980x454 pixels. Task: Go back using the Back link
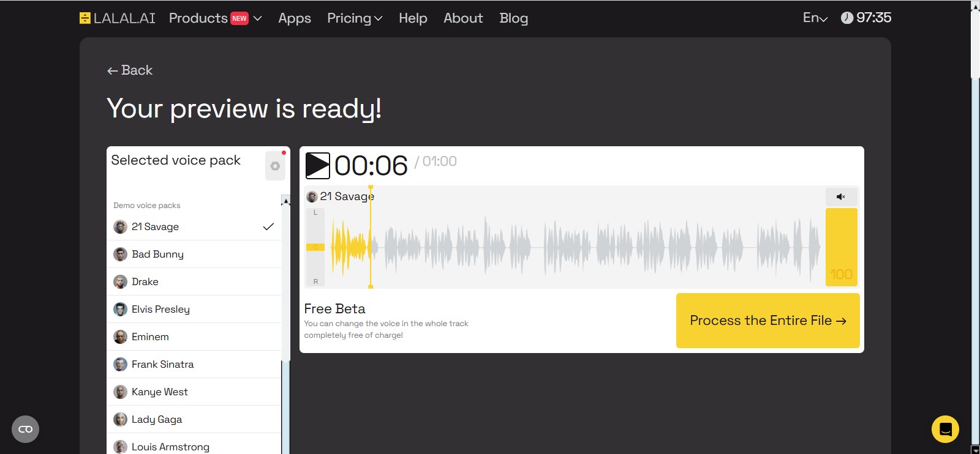[x=130, y=70]
